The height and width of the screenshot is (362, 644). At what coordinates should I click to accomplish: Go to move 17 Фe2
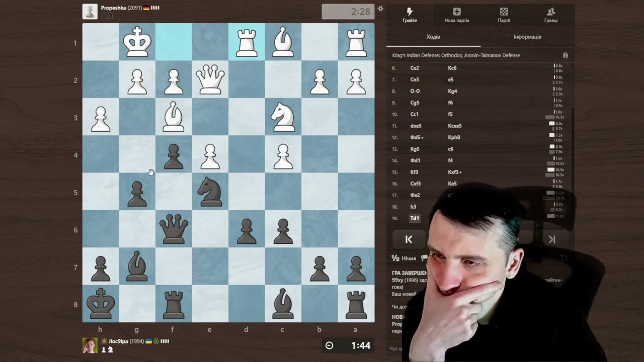tap(415, 195)
